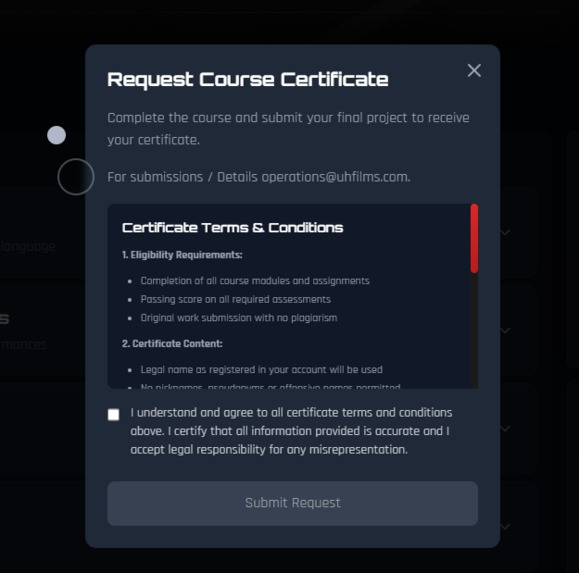
Task: Click the Request Course Certificate title
Action: click(x=248, y=80)
